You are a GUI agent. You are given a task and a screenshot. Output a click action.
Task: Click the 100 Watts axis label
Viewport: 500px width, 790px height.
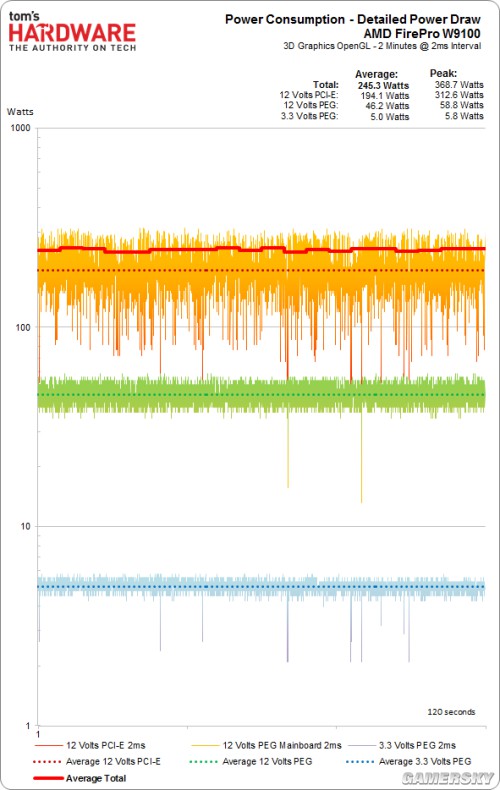[23, 327]
